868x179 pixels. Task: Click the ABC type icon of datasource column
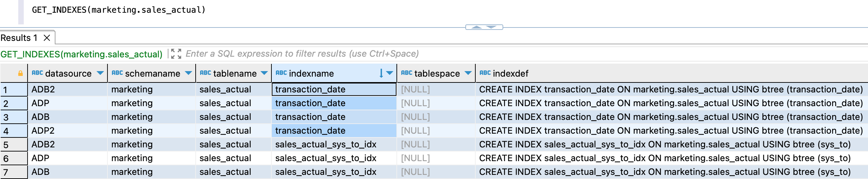pos(37,73)
